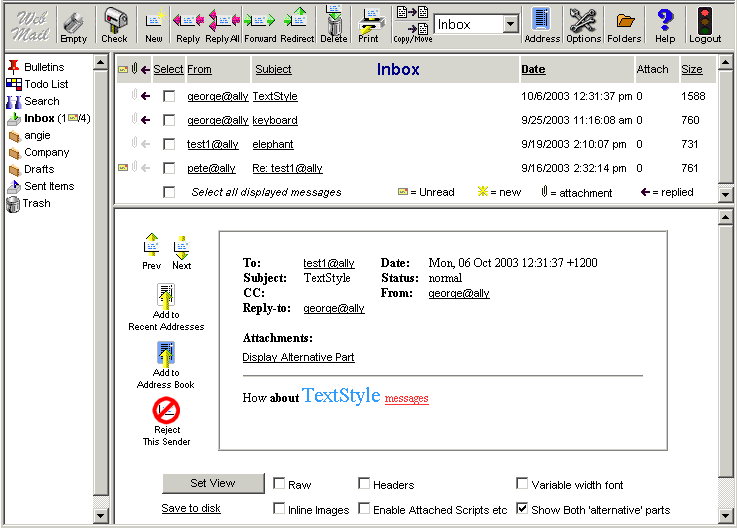Viewport: 737px width, 528px height.
Task: Sort messages by the Date column header
Action: click(x=533, y=69)
